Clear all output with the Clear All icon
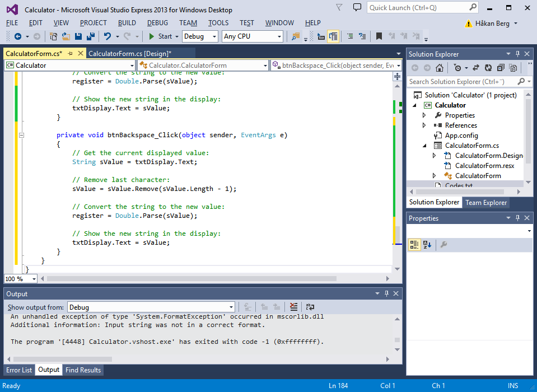537x392 pixels. [294, 307]
